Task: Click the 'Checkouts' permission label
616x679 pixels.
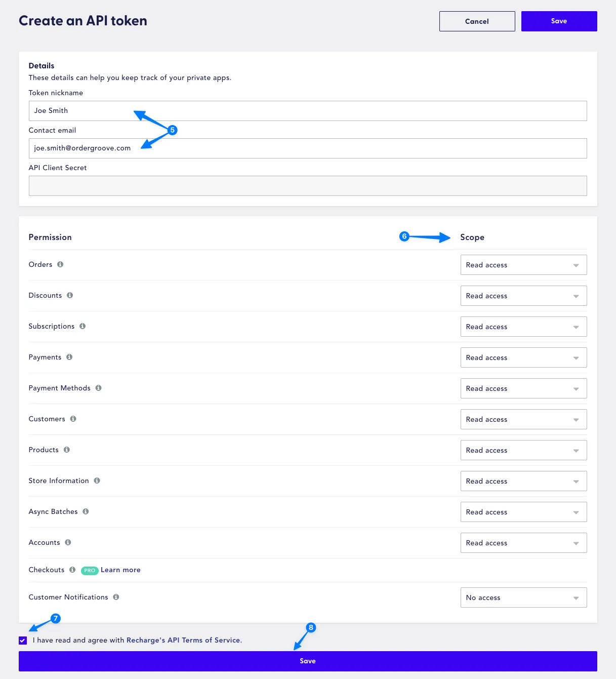Action: pyautogui.click(x=47, y=570)
